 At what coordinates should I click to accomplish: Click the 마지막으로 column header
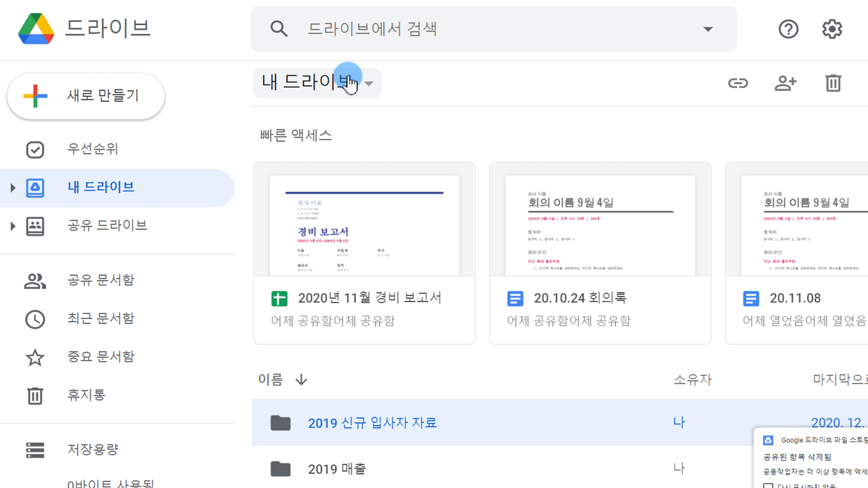pos(840,380)
